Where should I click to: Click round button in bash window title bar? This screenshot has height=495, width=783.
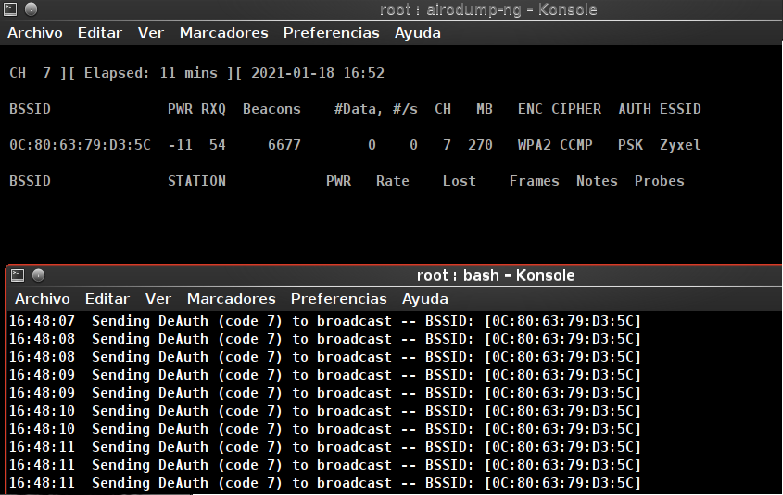click(x=38, y=275)
